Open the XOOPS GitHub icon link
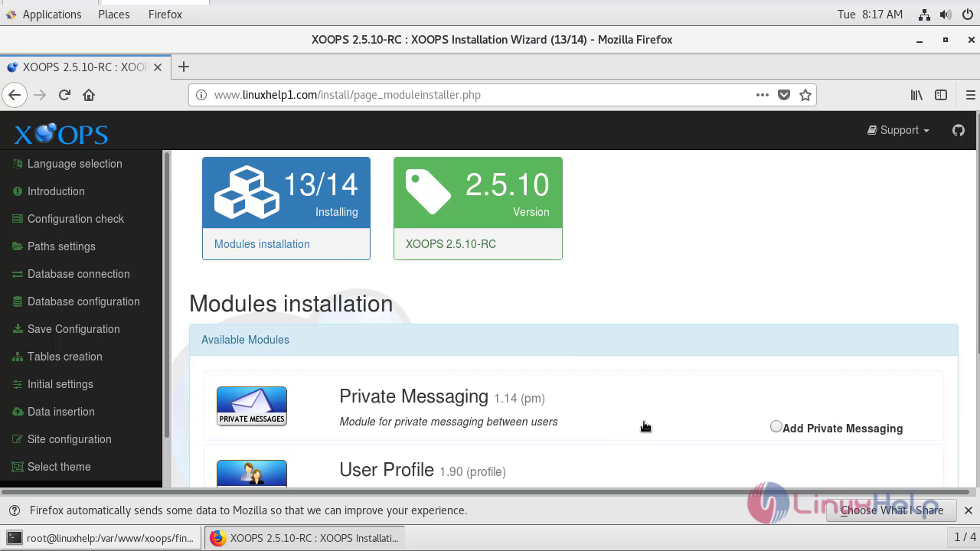 (x=958, y=130)
